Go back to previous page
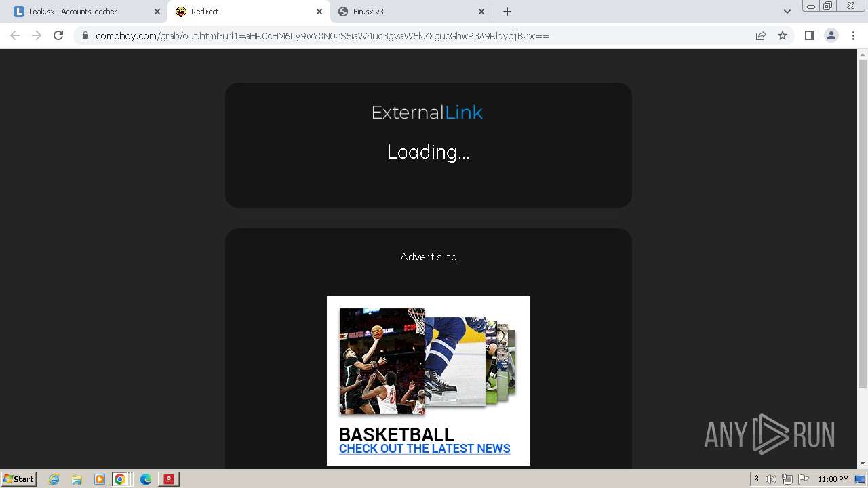The width and height of the screenshot is (868, 488). click(x=15, y=35)
